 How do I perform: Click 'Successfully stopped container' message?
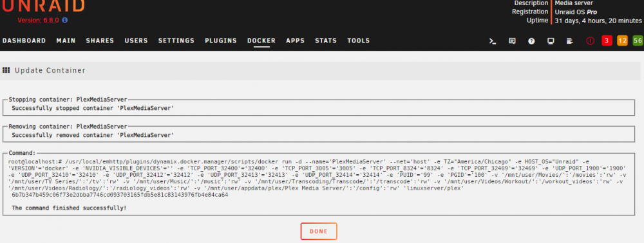[x=93, y=108]
